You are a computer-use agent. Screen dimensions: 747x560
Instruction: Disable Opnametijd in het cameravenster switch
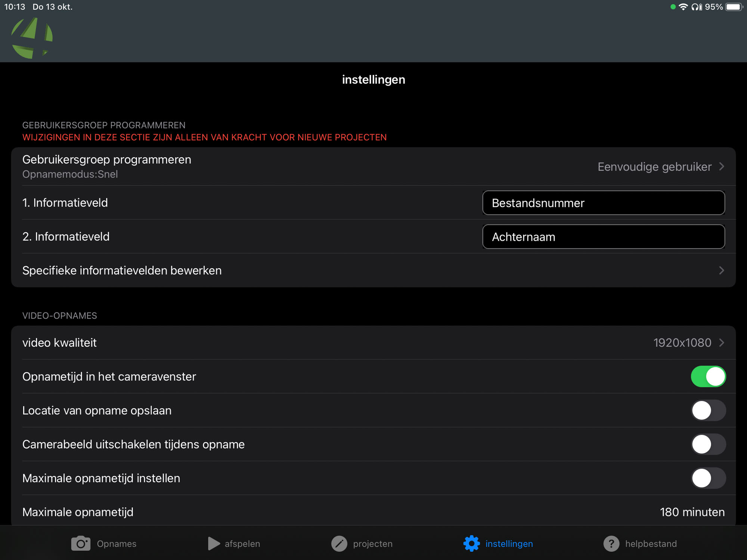708,376
